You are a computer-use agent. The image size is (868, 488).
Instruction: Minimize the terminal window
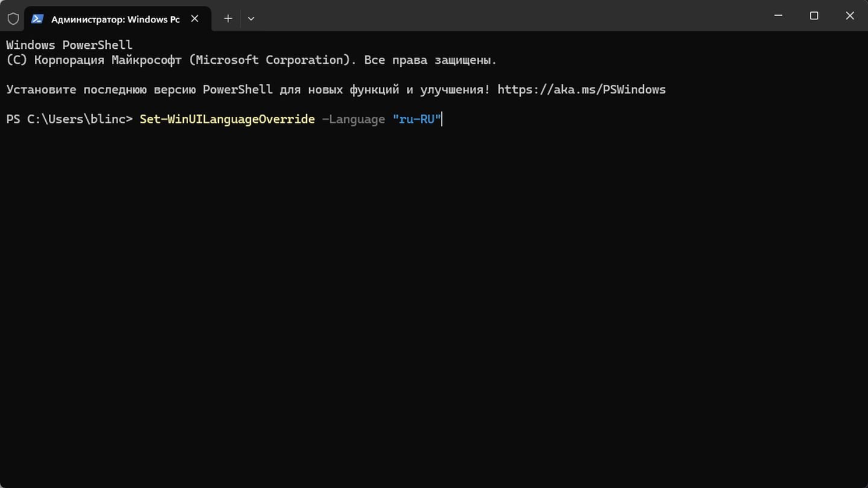pos(778,16)
